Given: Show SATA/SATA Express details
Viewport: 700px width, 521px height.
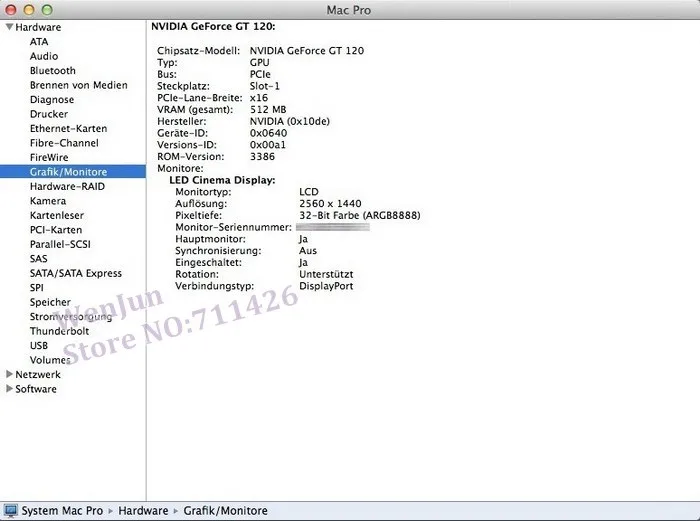Looking at the screenshot, I should pyautogui.click(x=75, y=273).
